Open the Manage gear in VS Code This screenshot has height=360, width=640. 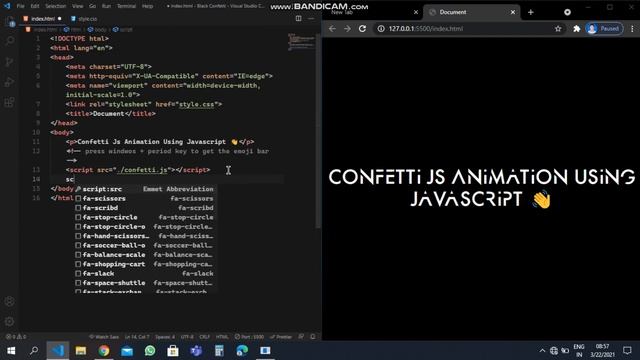click(10, 322)
